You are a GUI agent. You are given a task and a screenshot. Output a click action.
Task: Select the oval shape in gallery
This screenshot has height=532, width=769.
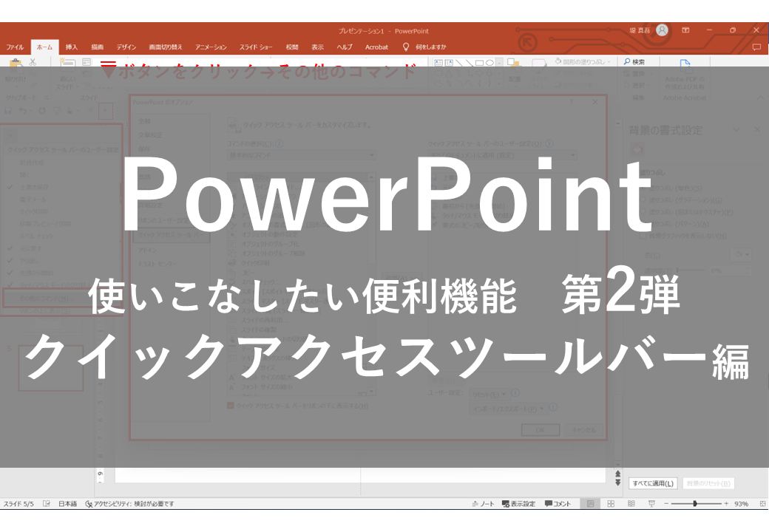[x=489, y=62]
